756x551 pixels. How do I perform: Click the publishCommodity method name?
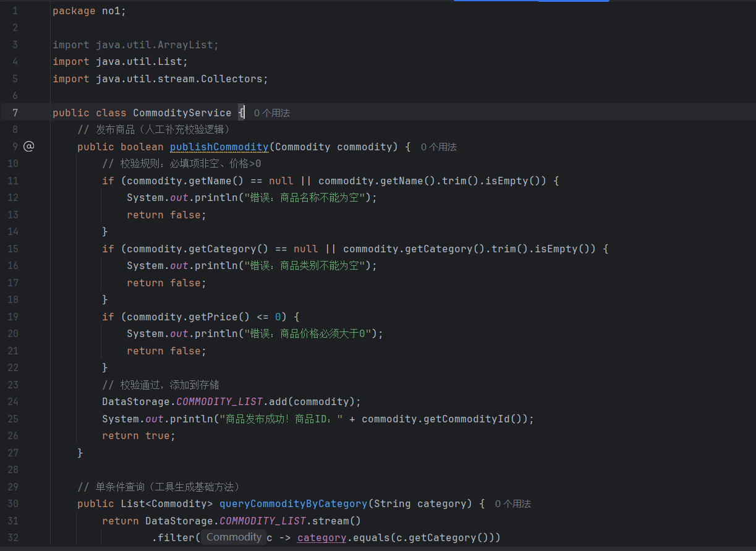219,147
